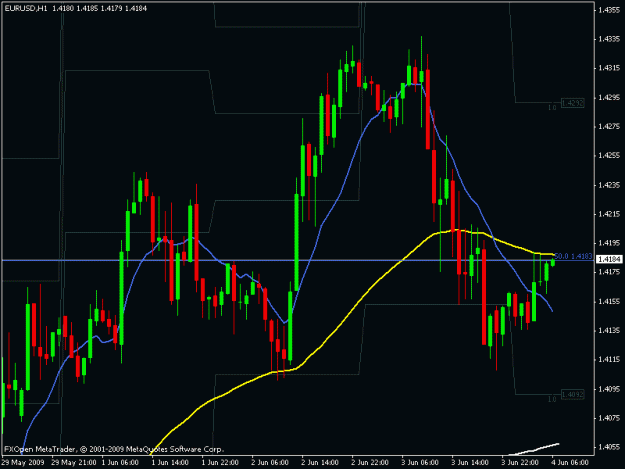Viewport: 625px width, 469px height.
Task: Select the 1.4275 price axis label
Action: pyautogui.click(x=609, y=127)
